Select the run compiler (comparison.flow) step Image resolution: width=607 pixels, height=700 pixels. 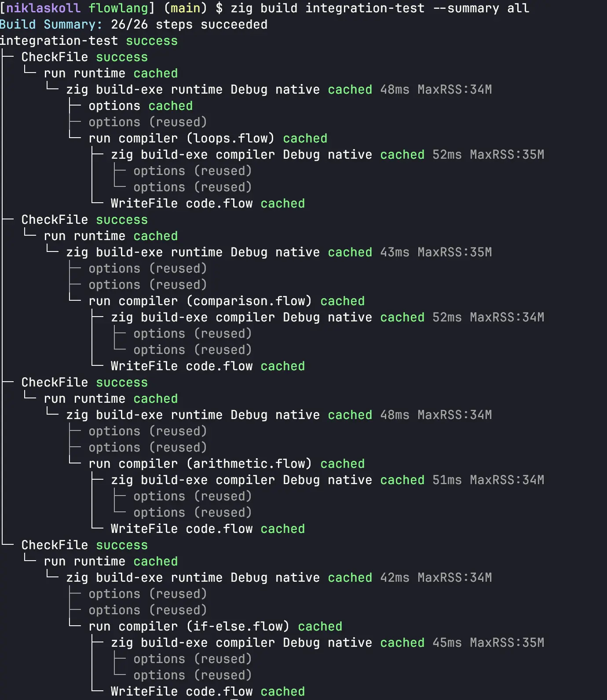[200, 301]
